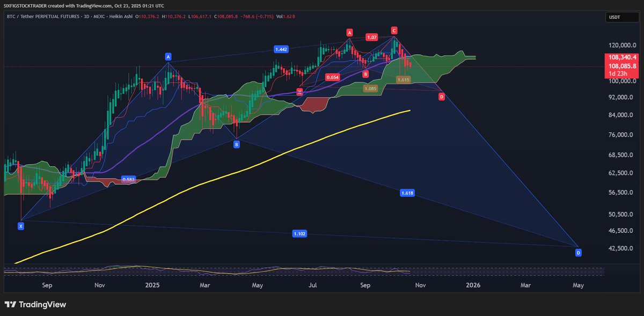Click the 2026 time axis label
Image resolution: width=644 pixels, height=316 pixels.
[473, 285]
